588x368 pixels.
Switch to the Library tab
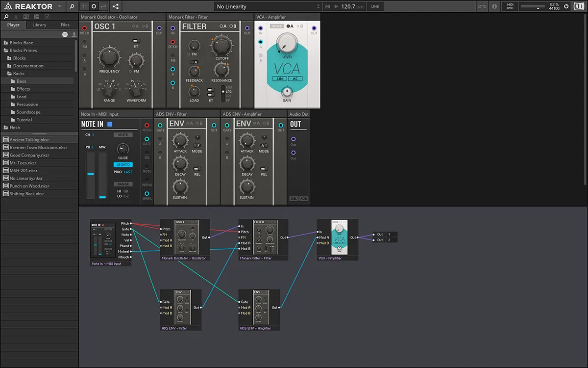click(39, 25)
